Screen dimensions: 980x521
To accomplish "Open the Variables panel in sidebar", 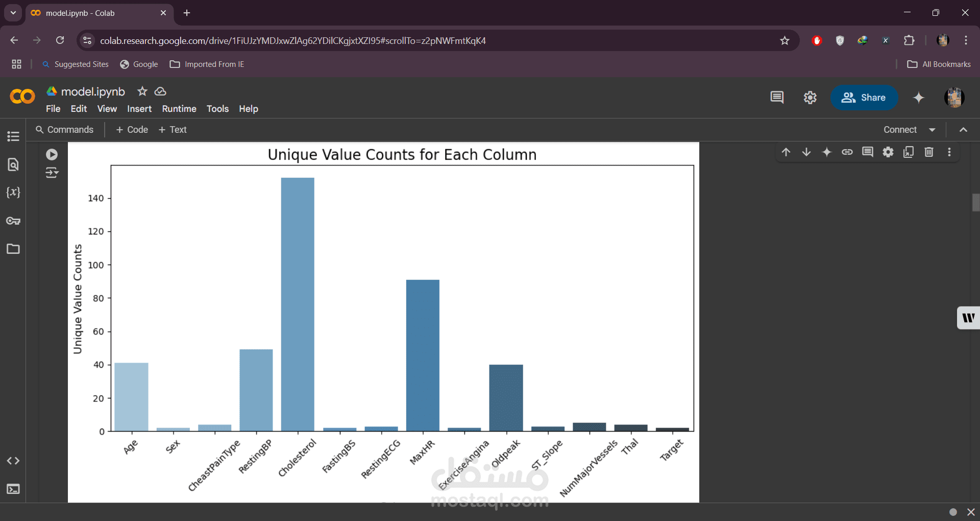I will point(13,193).
